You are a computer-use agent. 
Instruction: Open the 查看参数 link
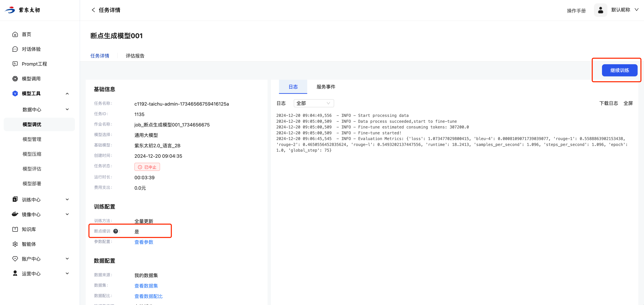click(x=144, y=242)
